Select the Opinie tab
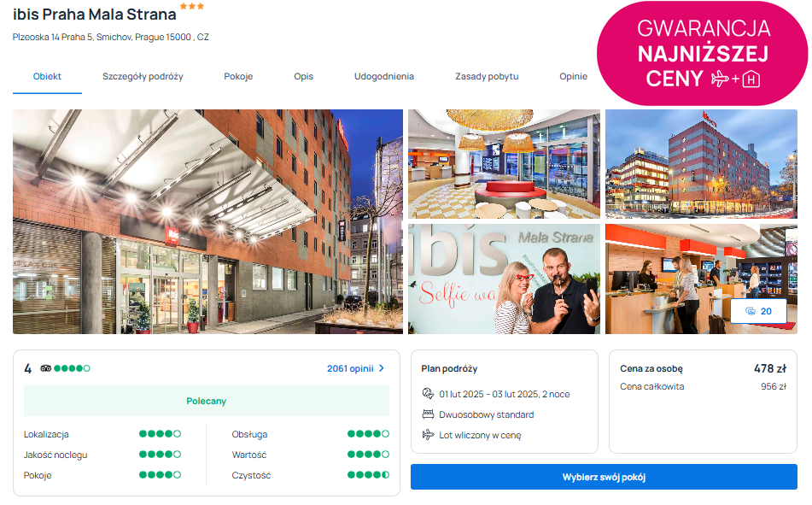Viewport: 812px width, 505px height. (573, 76)
